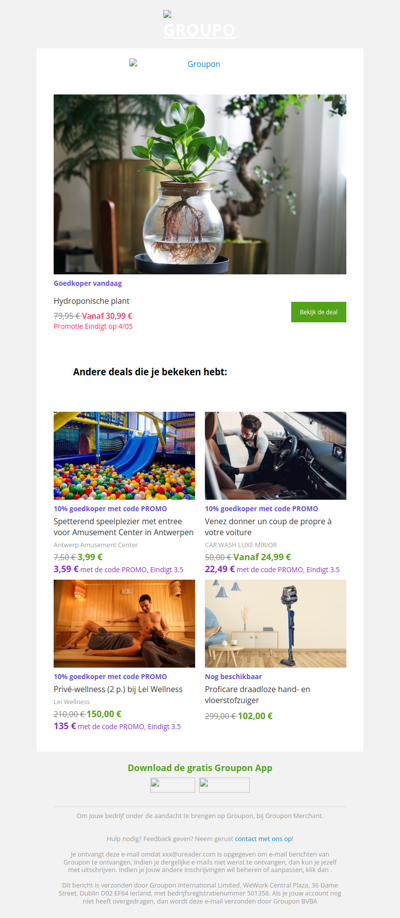Click the Bekijk de deal button

pyautogui.click(x=319, y=312)
